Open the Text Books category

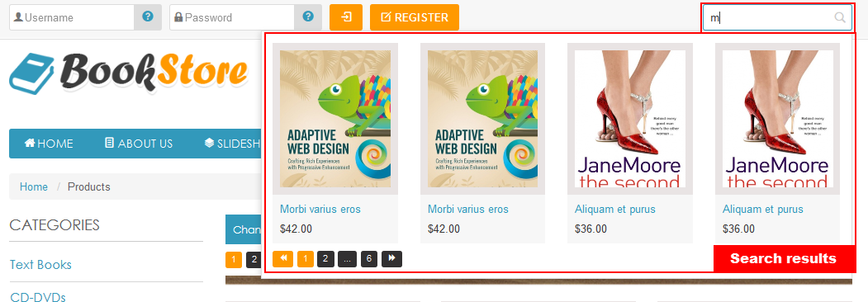pos(40,264)
